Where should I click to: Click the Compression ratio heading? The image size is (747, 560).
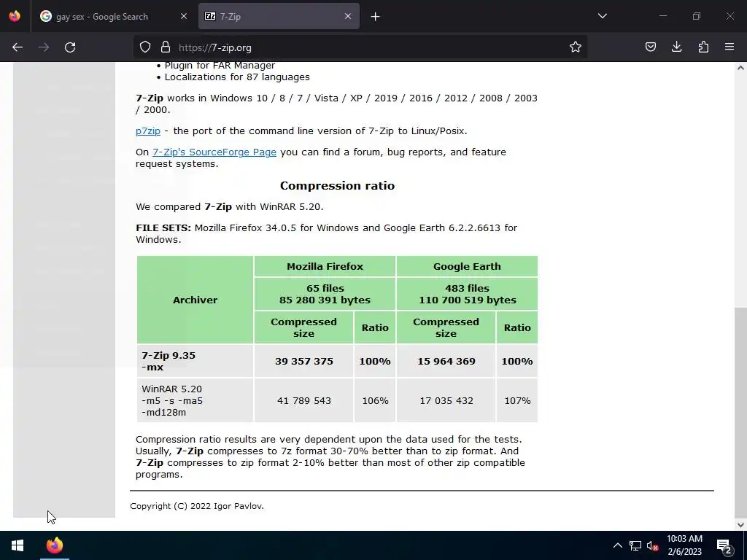pos(337,186)
